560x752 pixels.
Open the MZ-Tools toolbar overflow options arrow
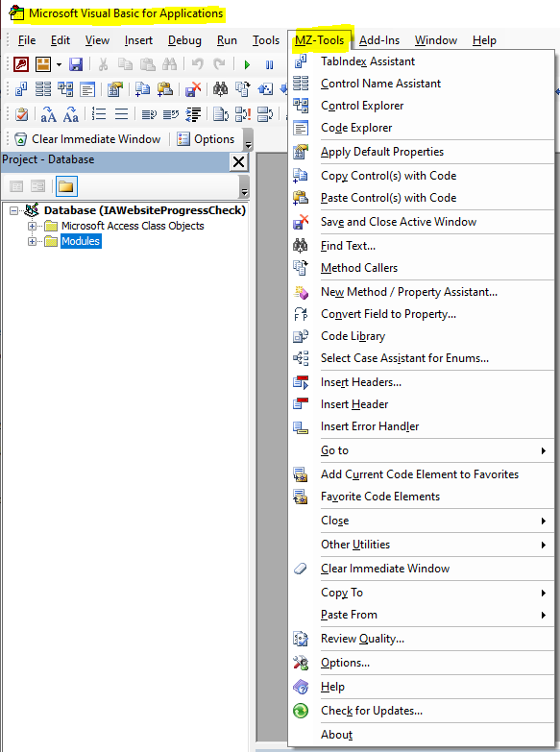click(x=248, y=139)
